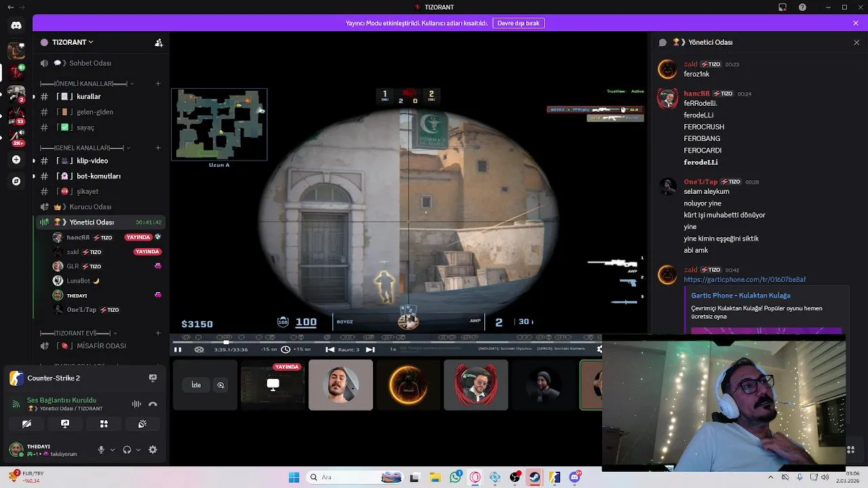
Task: Open Discord help icon in title bar
Action: pyautogui.click(x=802, y=7)
